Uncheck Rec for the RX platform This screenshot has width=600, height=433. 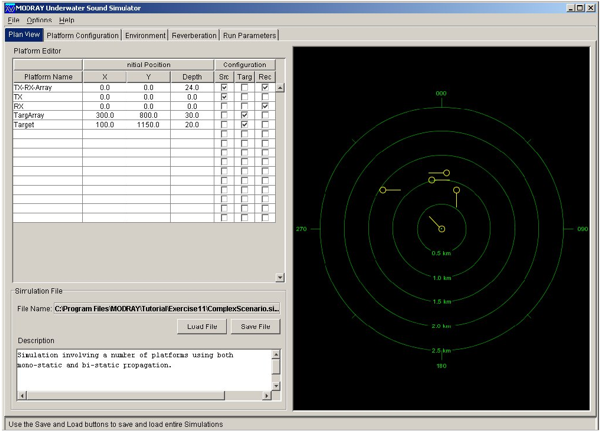(265, 106)
